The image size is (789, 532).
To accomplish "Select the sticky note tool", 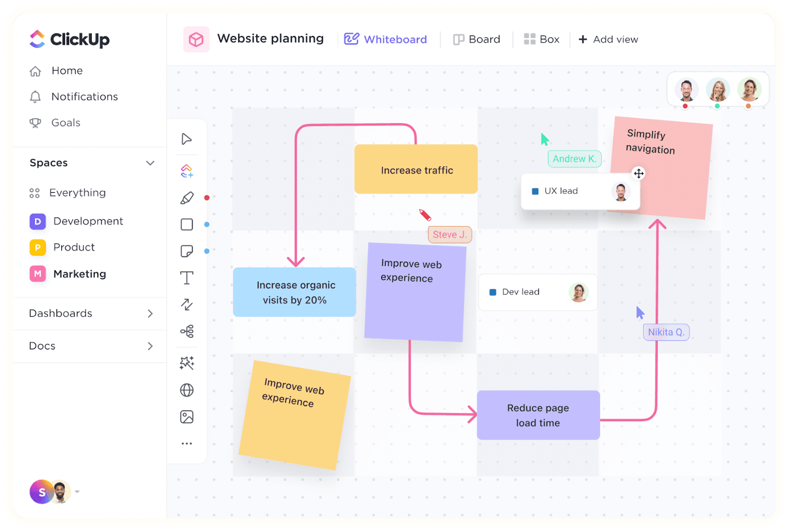I will 186,251.
